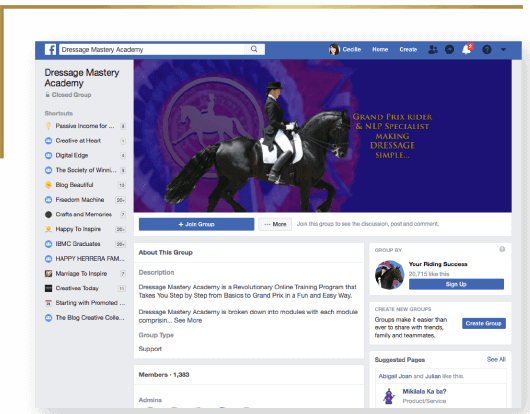Open the Messenger icon
This screenshot has height=414, width=530.
tap(449, 50)
